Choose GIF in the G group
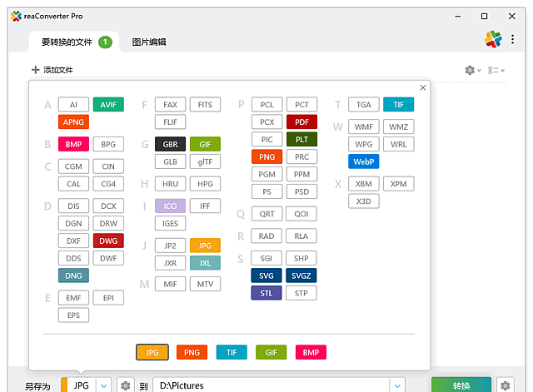 pos(205,144)
